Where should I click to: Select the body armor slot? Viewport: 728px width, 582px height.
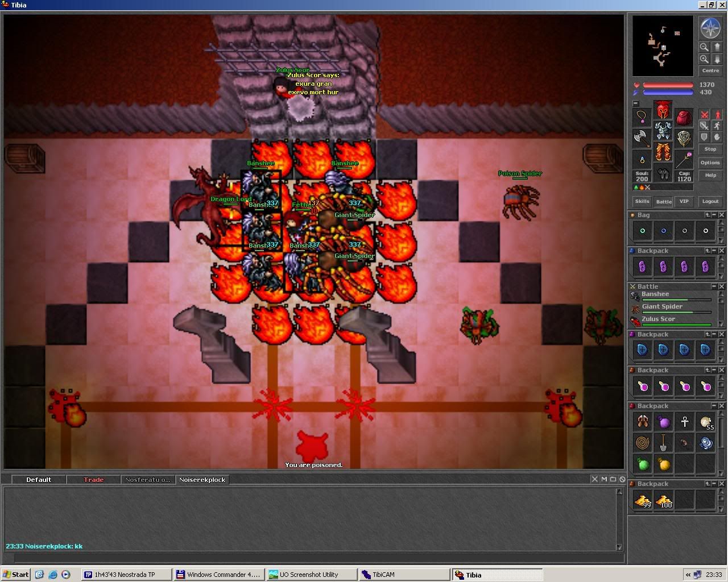coord(663,131)
